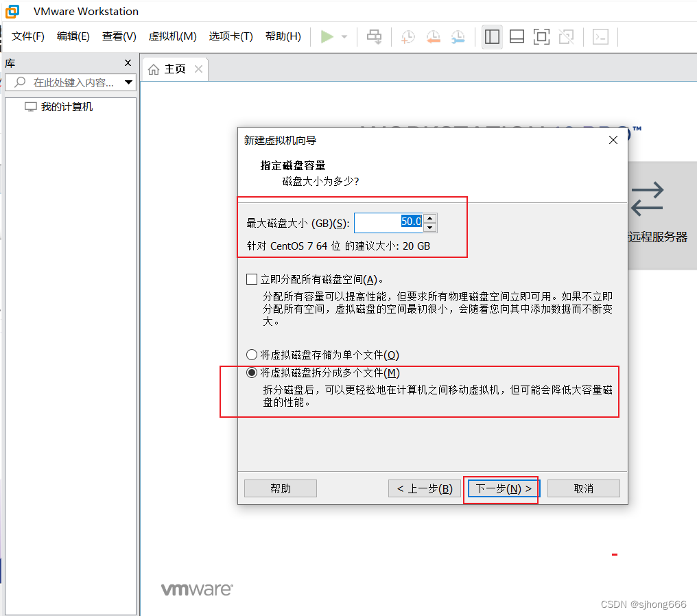
Task: Select 我的计算机 in the library tree
Action: (67, 106)
